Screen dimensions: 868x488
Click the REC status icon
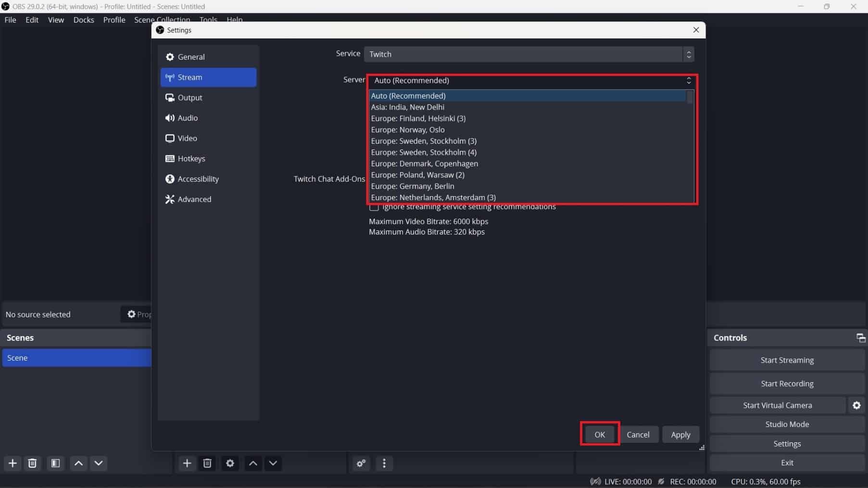coord(661,482)
